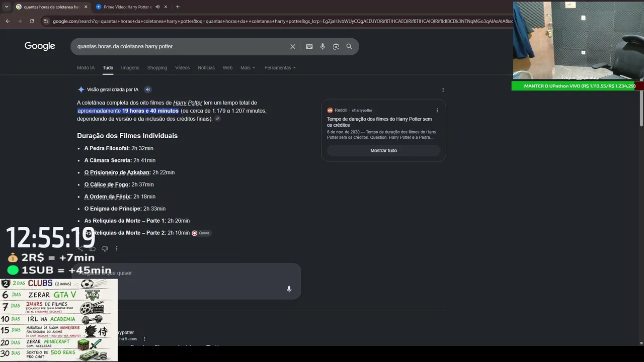This screenshot has height=362, width=644.
Task: Open the tab search dropdown arrow
Action: click(x=7, y=7)
